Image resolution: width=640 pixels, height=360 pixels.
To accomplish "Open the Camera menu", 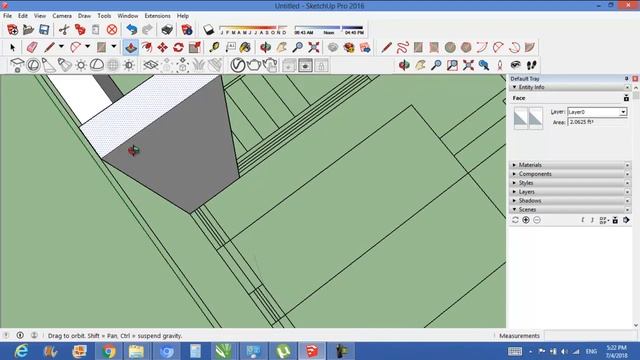I will coord(62,16).
